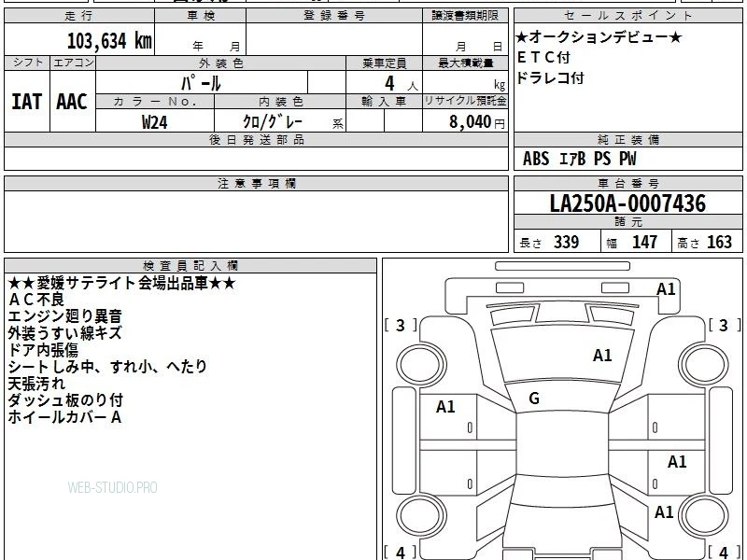
Task: Select the ホイールカバーＡ note
Action: coord(64,417)
